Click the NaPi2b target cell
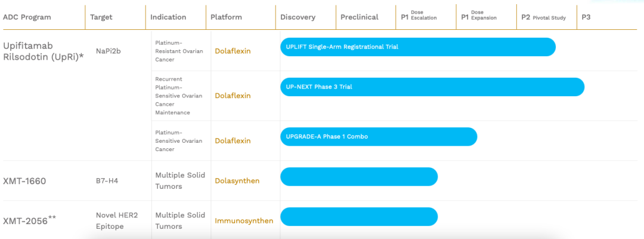 [x=109, y=51]
